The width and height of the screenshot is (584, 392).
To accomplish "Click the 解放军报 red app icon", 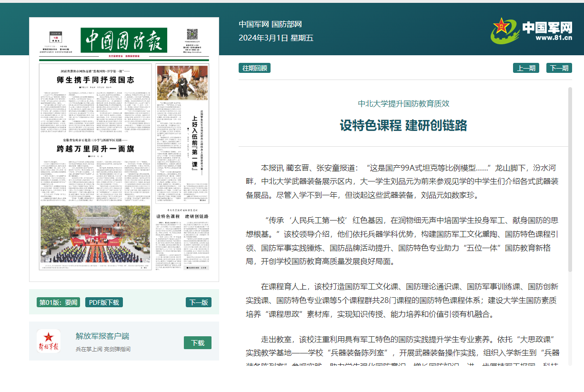I will tap(49, 341).
